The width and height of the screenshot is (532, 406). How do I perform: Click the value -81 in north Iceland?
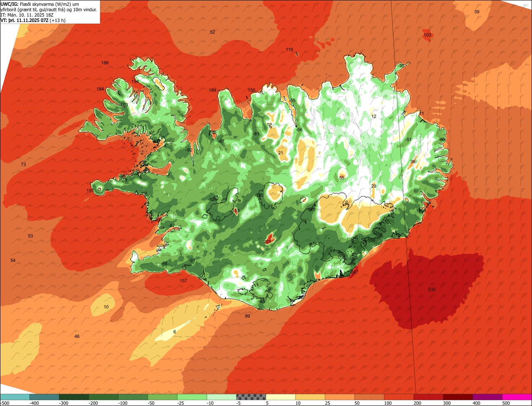256,134
